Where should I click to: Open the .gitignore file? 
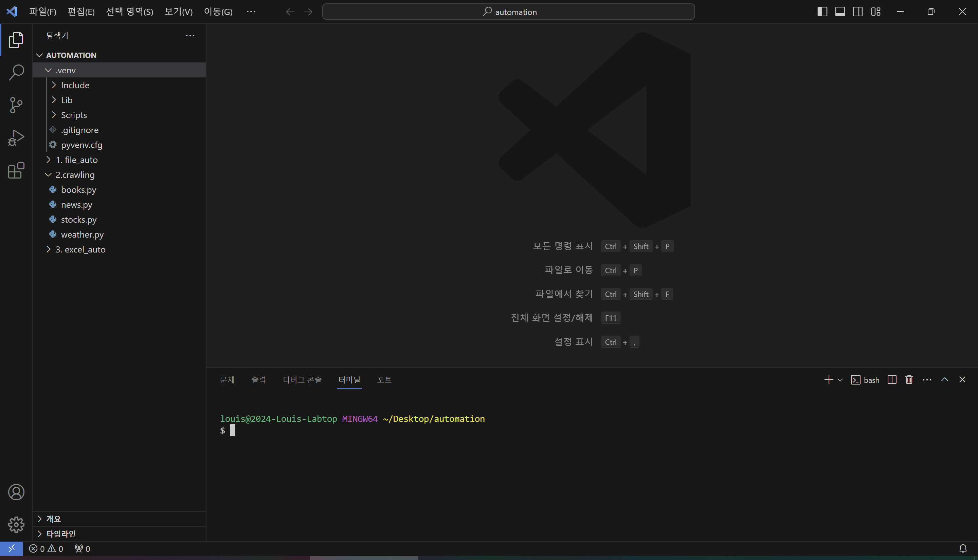click(119, 130)
